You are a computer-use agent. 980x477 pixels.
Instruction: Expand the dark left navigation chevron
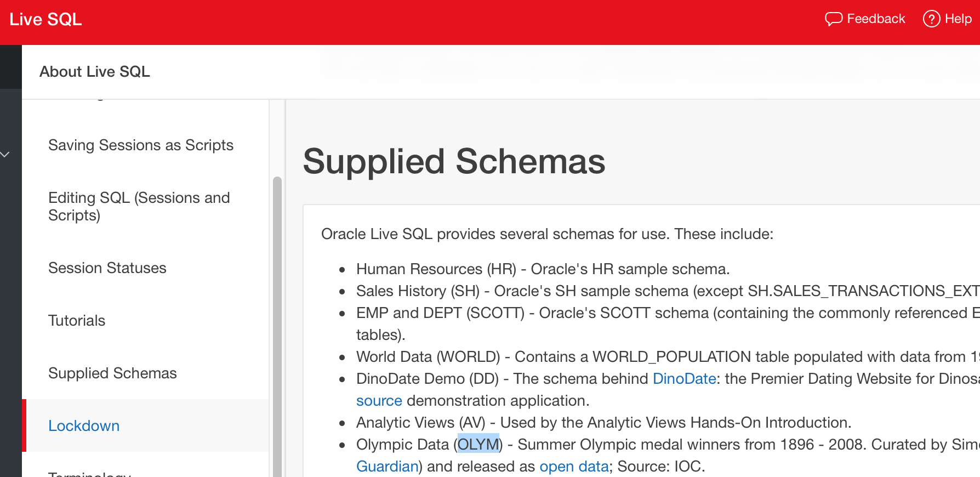5,155
